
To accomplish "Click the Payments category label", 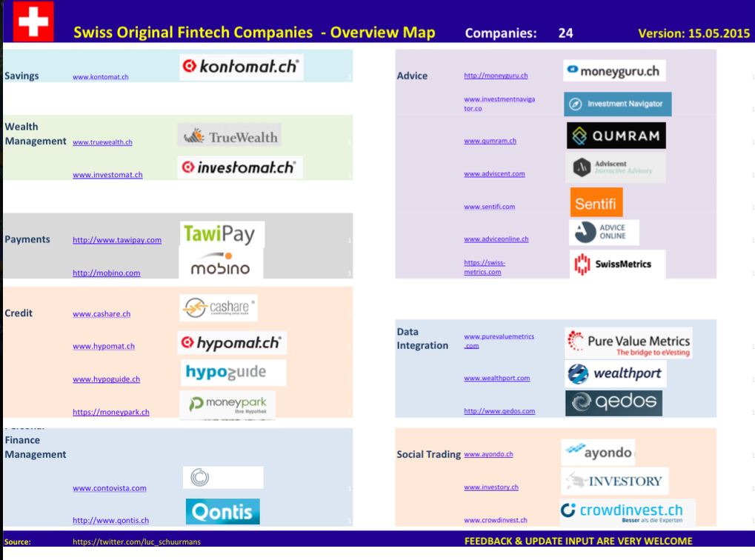I will [27, 239].
